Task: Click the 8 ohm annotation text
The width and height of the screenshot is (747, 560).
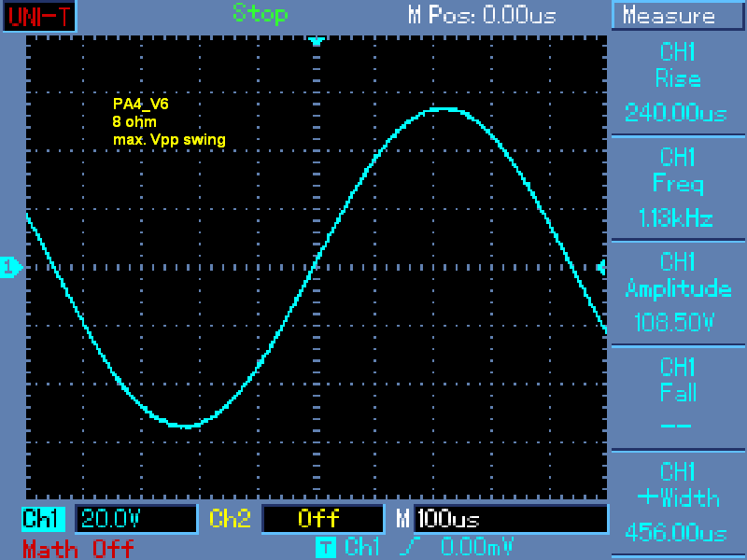Action: coord(134,122)
